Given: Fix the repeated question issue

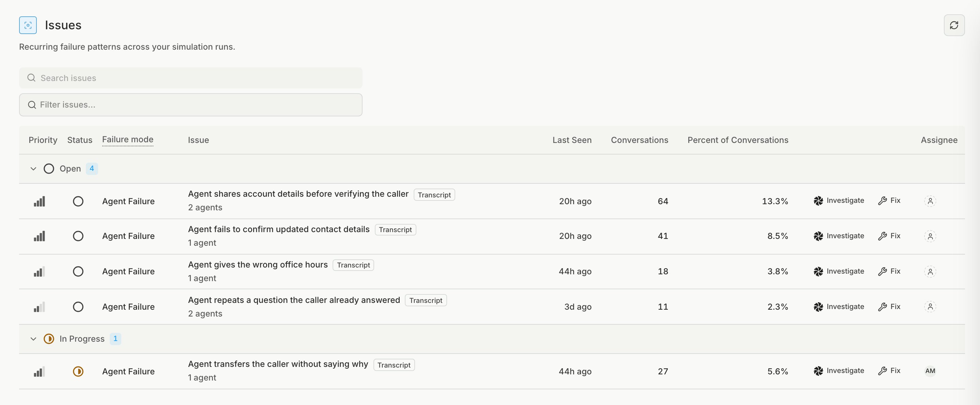Looking at the screenshot, I should (889, 307).
